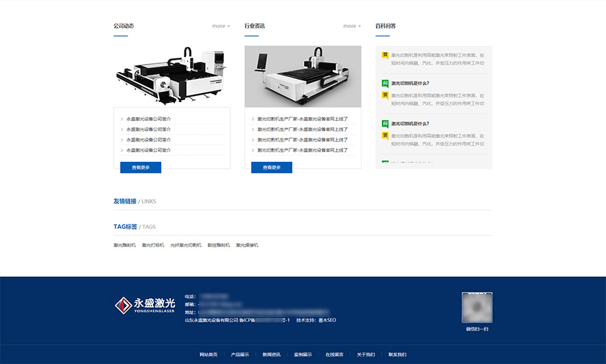Viewport: 606px width, 364px height.
Task: Click the WeChat QR code image
Action: 477,308
